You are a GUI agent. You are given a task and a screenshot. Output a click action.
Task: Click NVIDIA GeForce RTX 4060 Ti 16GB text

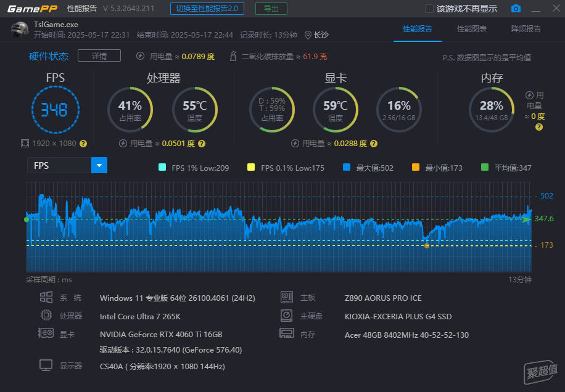pyautogui.click(x=161, y=335)
